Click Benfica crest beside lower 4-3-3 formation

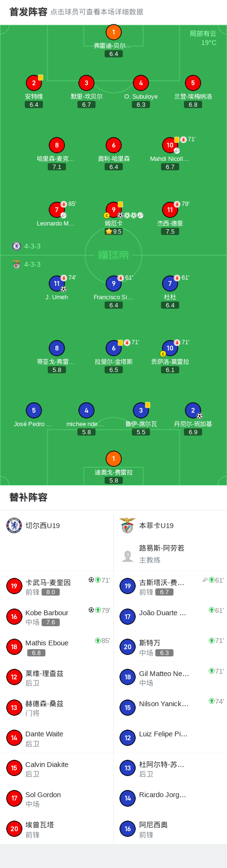[17, 264]
